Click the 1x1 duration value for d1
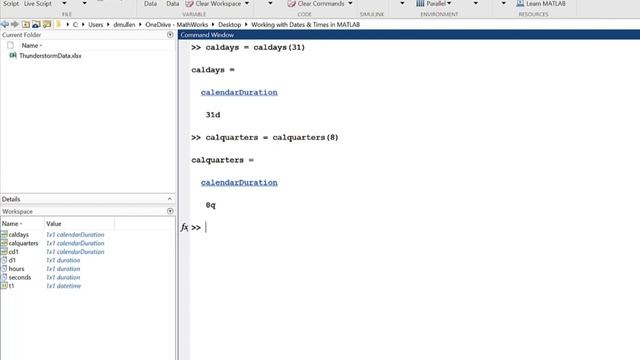This screenshot has height=360, width=640. [63, 260]
